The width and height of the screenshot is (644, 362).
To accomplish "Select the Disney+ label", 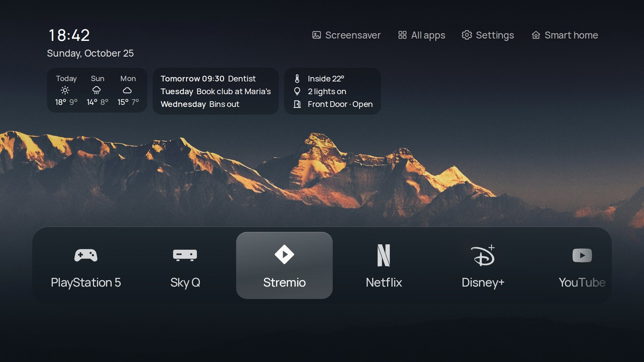I will click(483, 283).
